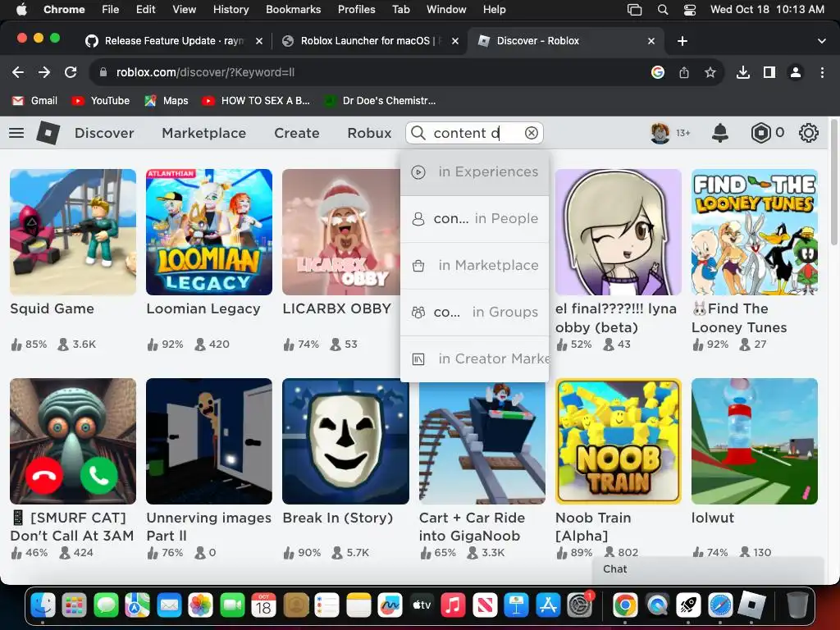
Task: Open macOS Control Center
Action: (x=689, y=10)
